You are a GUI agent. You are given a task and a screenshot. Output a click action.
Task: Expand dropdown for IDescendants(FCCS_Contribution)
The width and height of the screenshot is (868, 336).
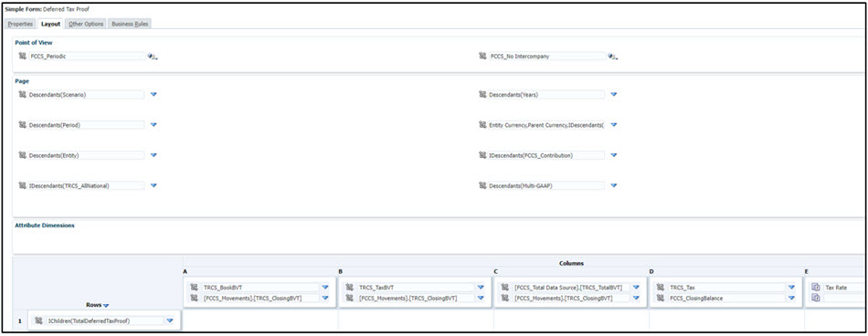(614, 155)
